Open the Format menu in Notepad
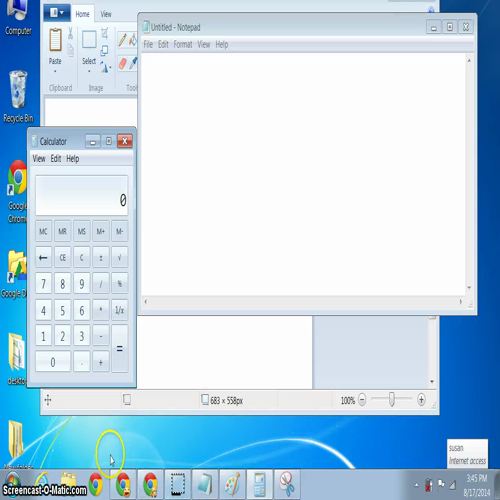500x500 pixels. pyautogui.click(x=183, y=44)
